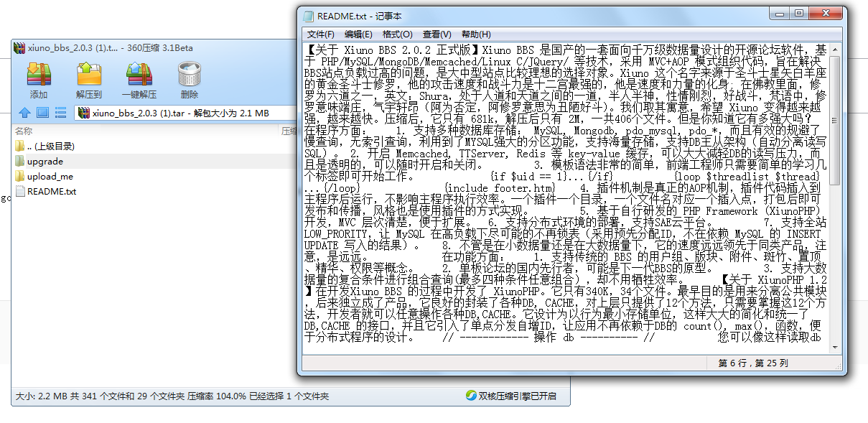The image size is (868, 423).
Task: Open the .. (上级目录) parent directory entry
Action: coord(50,147)
